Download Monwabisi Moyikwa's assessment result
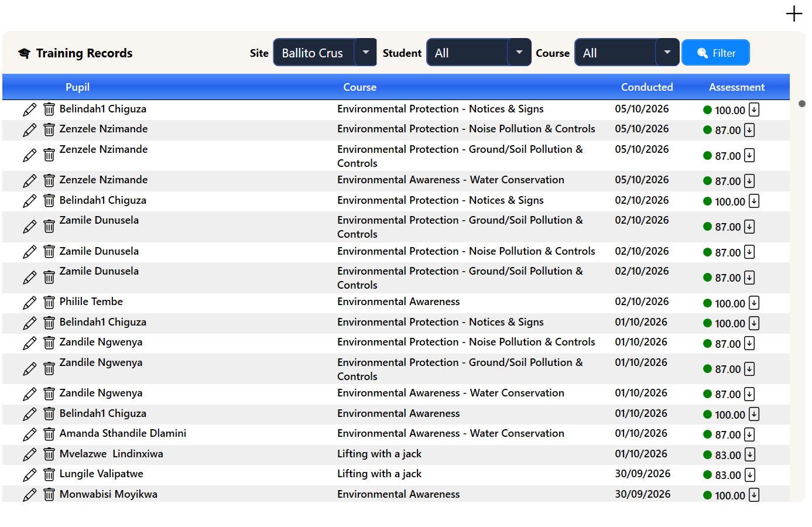This screenshot has height=527, width=812. 754,495
